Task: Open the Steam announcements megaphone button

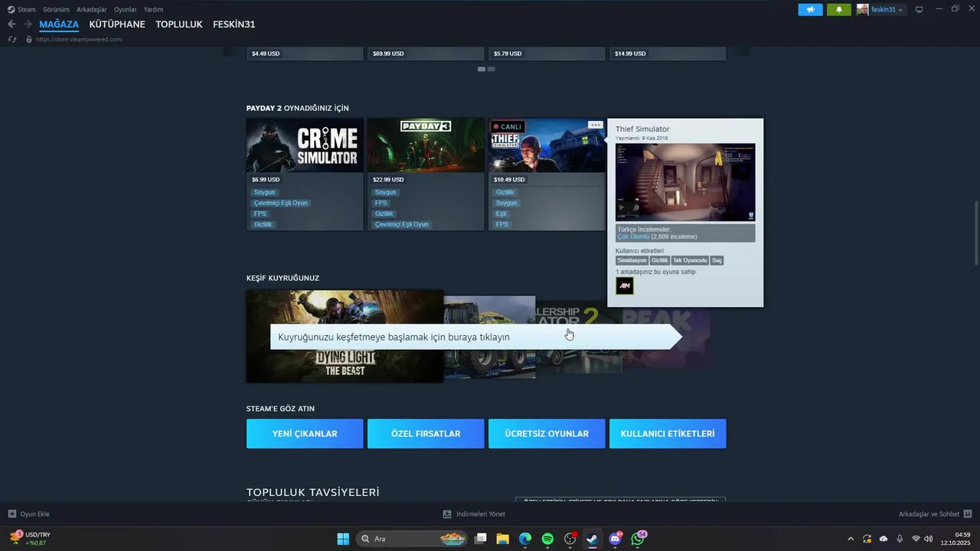Action: coord(810,9)
